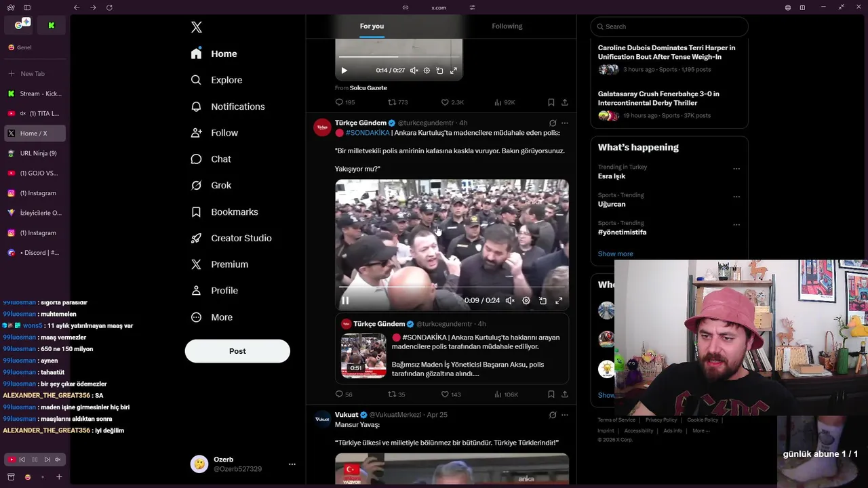Open more options for Uğurcan trend
This screenshot has height=488, width=868.
[736, 197]
